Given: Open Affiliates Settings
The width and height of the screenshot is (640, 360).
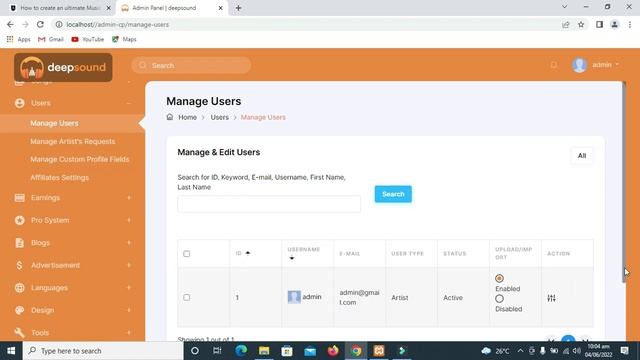Looking at the screenshot, I should [x=59, y=178].
